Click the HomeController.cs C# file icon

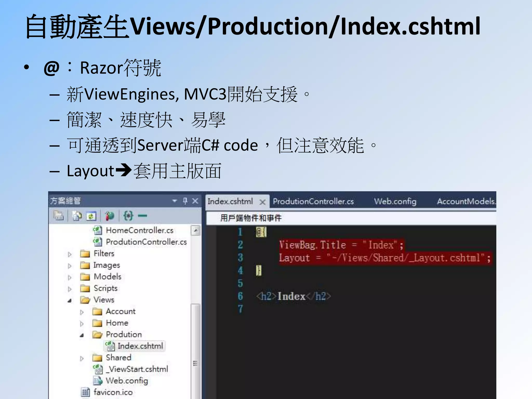tap(97, 230)
